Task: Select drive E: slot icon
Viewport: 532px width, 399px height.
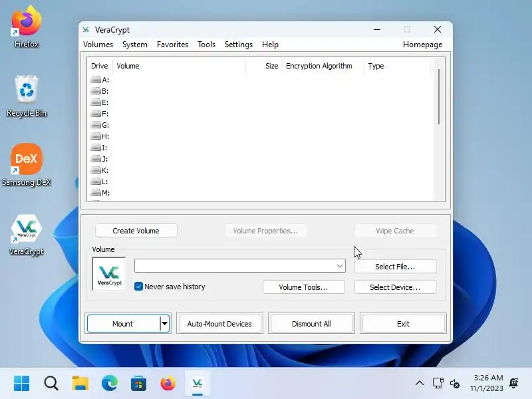Action: (96, 102)
